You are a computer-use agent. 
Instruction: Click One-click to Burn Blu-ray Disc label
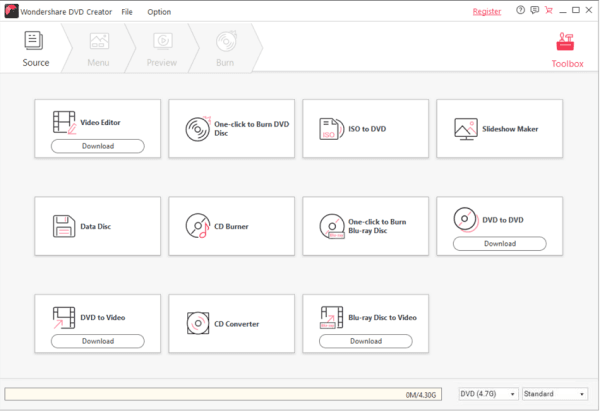[377, 226]
